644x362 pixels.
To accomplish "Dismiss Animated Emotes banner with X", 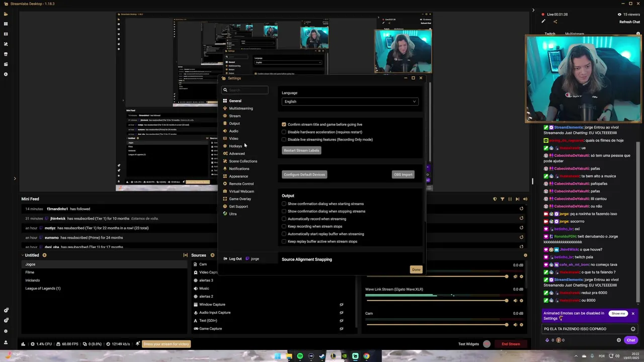I will click(x=633, y=314).
